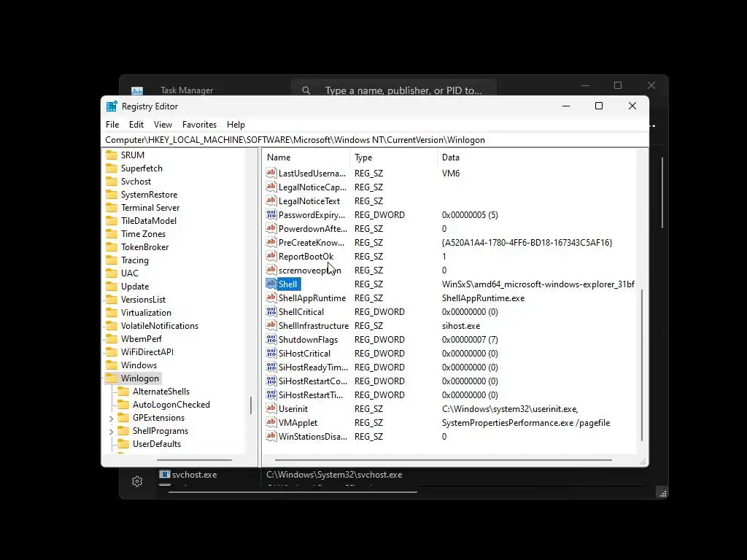Click the Data column header
Image resolution: width=747 pixels, height=560 pixels.
(536, 157)
